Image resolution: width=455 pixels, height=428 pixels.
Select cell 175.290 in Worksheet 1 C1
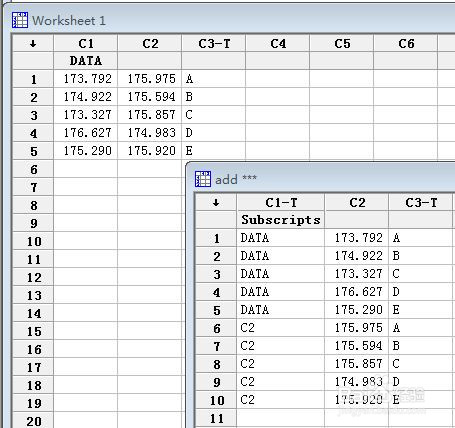86,151
